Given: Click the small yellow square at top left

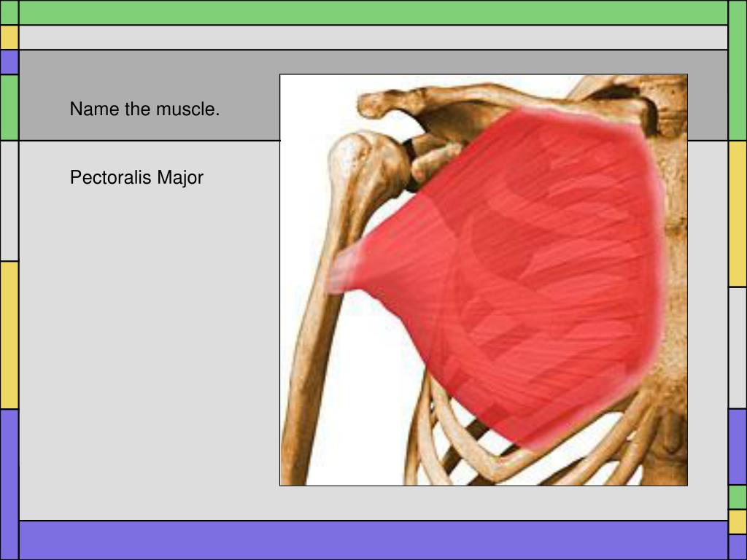Looking at the screenshot, I should [9, 38].
